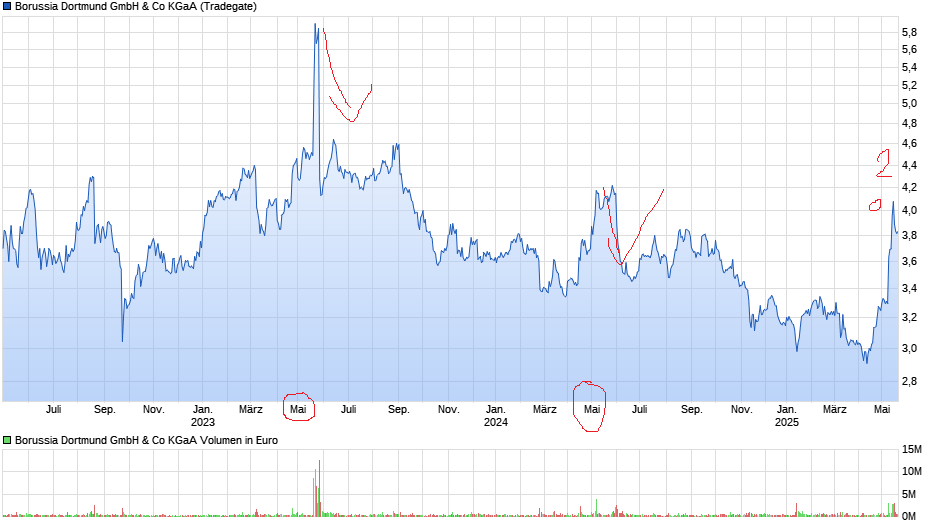Click the 3,2 price axis label

(x=909, y=318)
